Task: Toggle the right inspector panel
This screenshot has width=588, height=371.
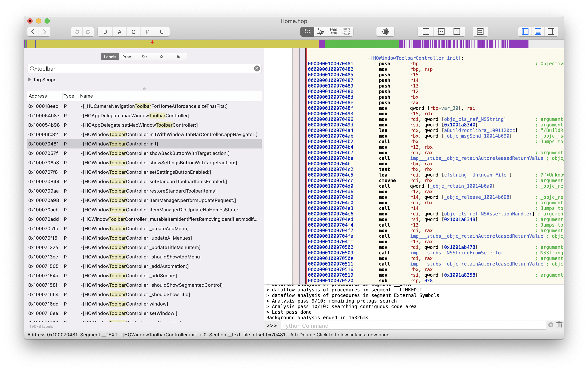Action: [551, 32]
